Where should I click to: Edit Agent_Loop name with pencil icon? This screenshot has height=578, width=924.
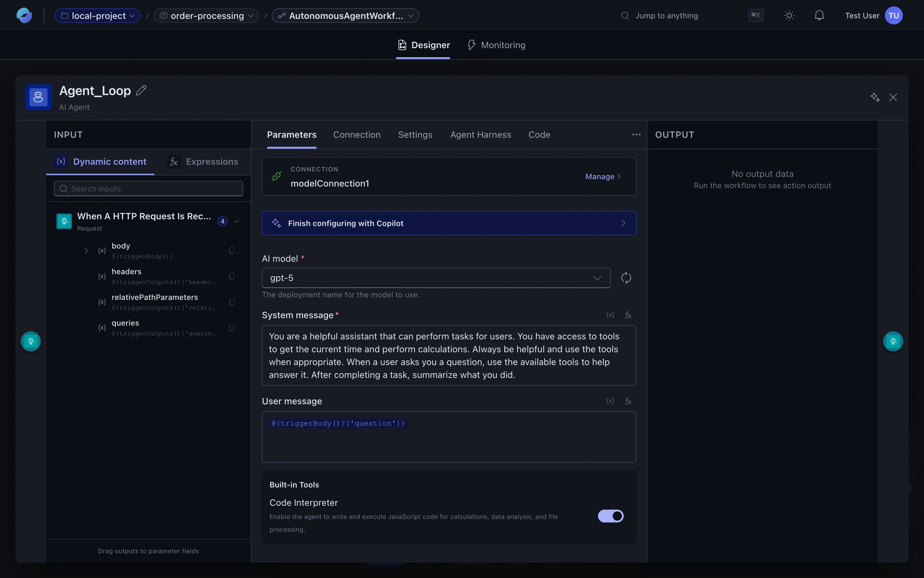(x=141, y=91)
